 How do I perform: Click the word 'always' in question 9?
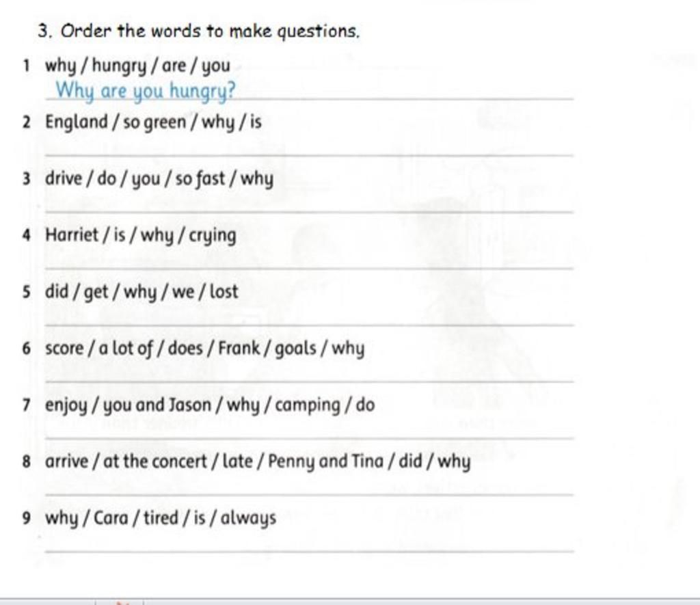[249, 518]
